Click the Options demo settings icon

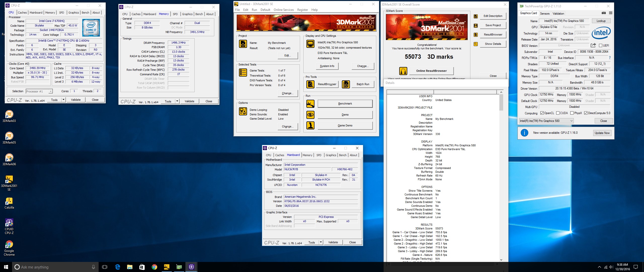click(x=243, y=111)
